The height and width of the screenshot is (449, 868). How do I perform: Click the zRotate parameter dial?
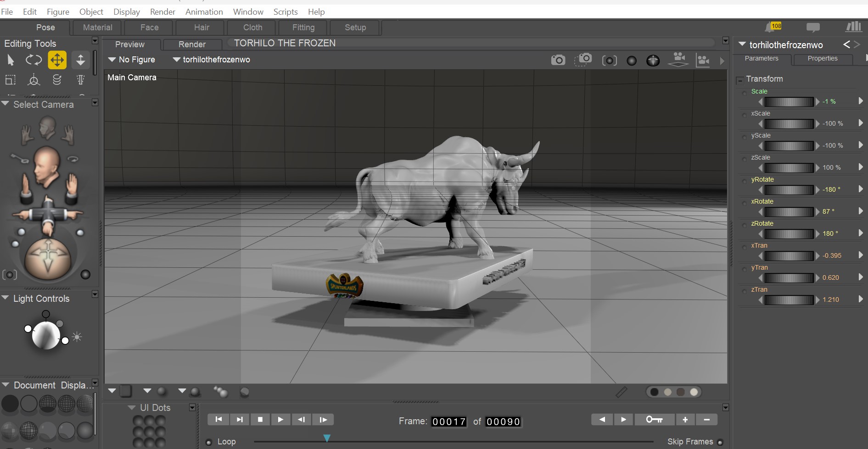click(789, 233)
